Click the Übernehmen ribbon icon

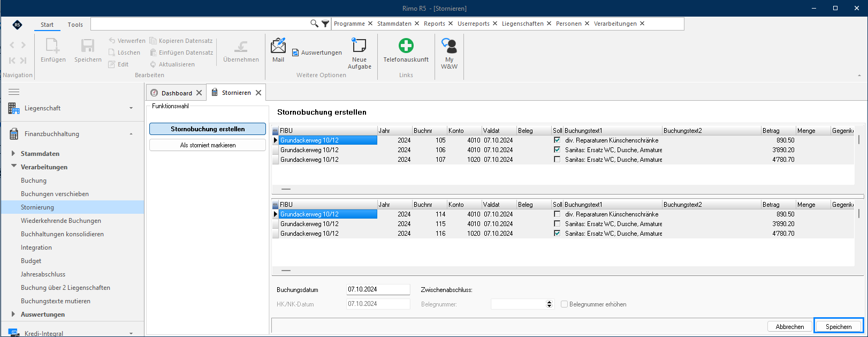(241, 46)
